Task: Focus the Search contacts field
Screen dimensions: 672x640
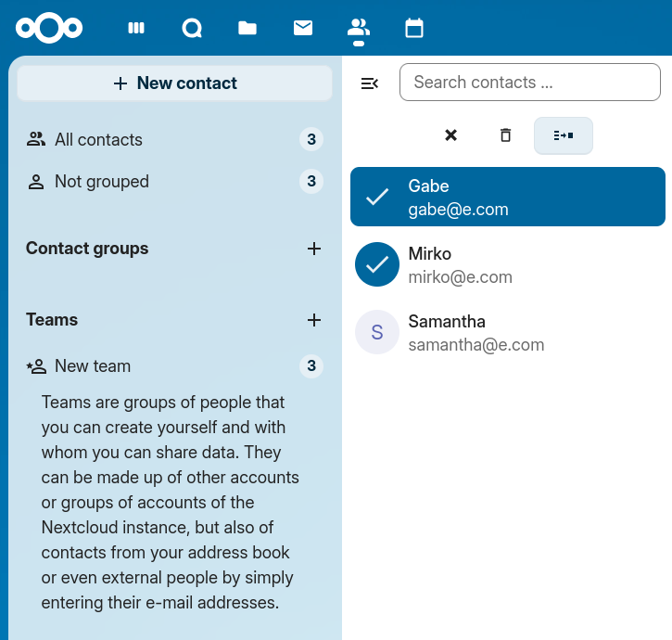Action: [529, 83]
